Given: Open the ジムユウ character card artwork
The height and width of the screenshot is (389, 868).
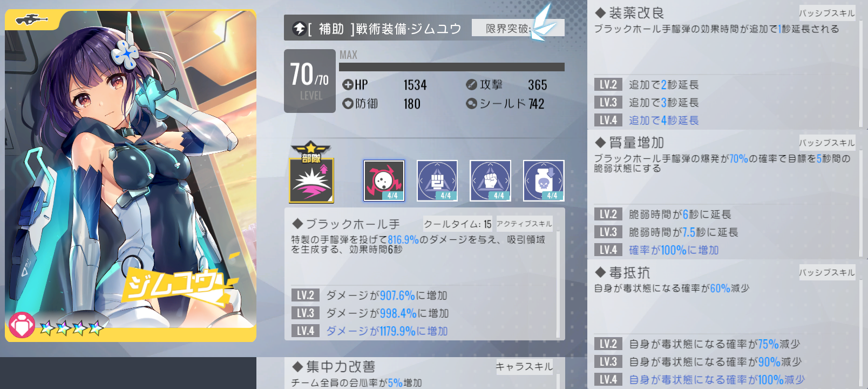Looking at the screenshot, I should tap(131, 176).
